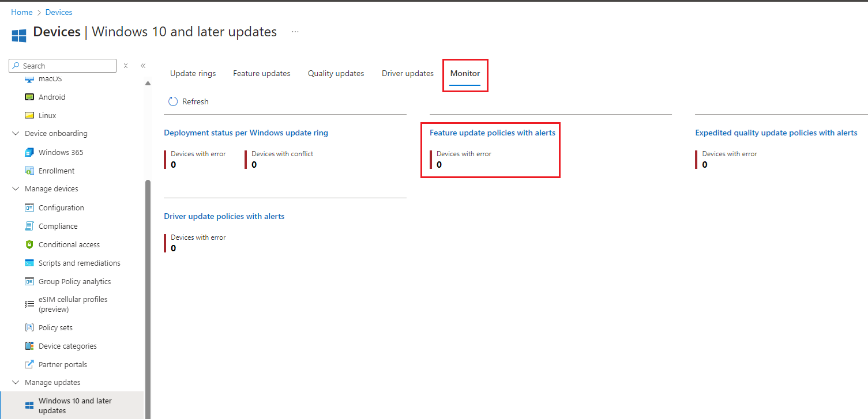Open Partner portals in the sidebar
868x419 pixels.
click(x=63, y=364)
